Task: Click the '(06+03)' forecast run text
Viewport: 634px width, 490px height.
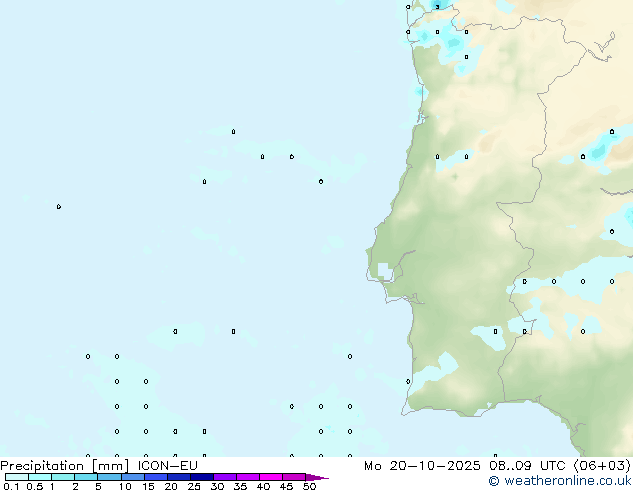Action: (x=602, y=466)
